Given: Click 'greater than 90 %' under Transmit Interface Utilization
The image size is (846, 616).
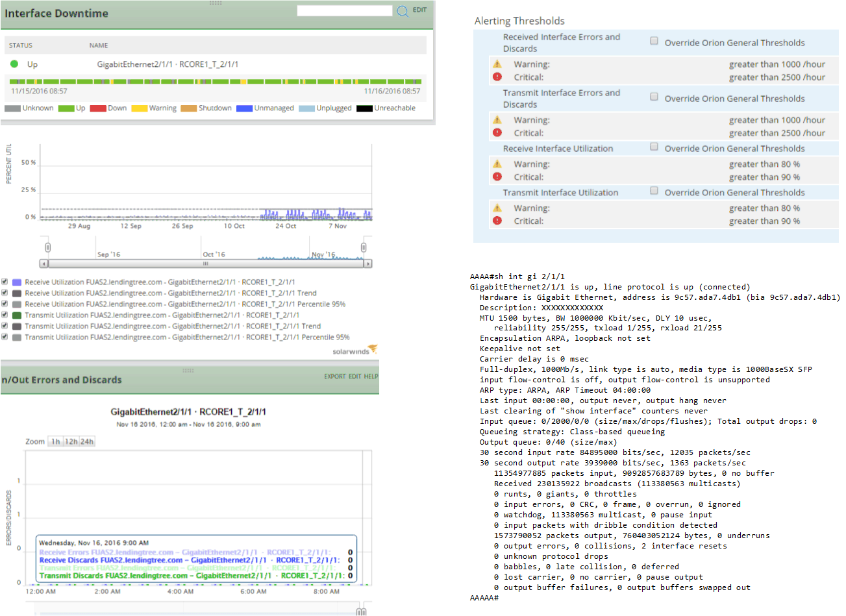Looking at the screenshot, I should click(x=764, y=221).
